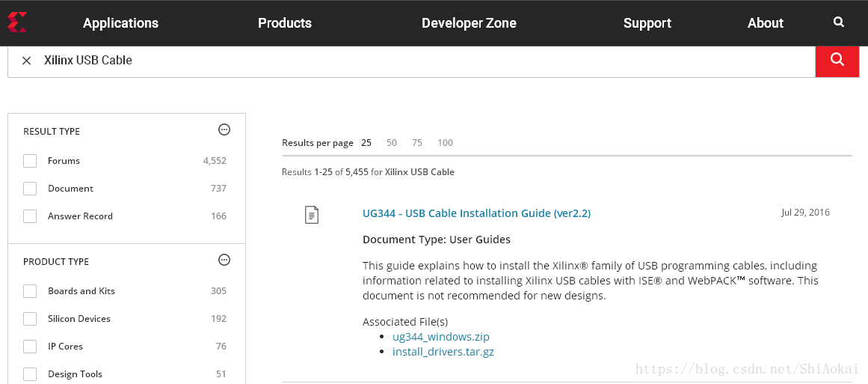
Task: Open Product Type options ellipsis icon
Action: [x=224, y=260]
